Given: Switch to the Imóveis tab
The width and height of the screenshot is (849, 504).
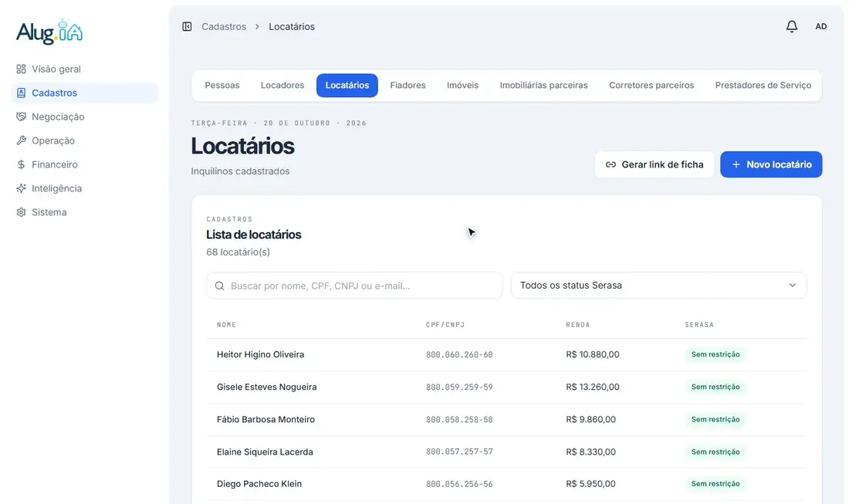Looking at the screenshot, I should 462,85.
